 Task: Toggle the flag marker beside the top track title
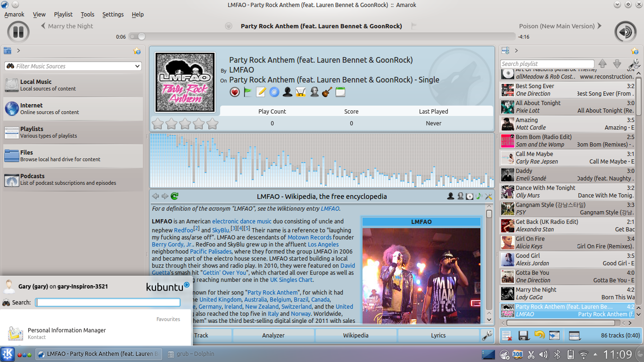(x=414, y=26)
